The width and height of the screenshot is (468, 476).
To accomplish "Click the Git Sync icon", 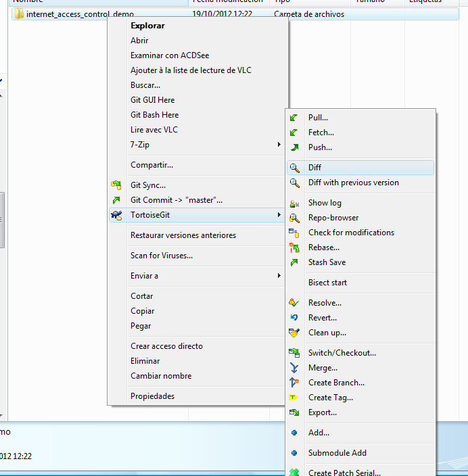I will click(x=116, y=185).
